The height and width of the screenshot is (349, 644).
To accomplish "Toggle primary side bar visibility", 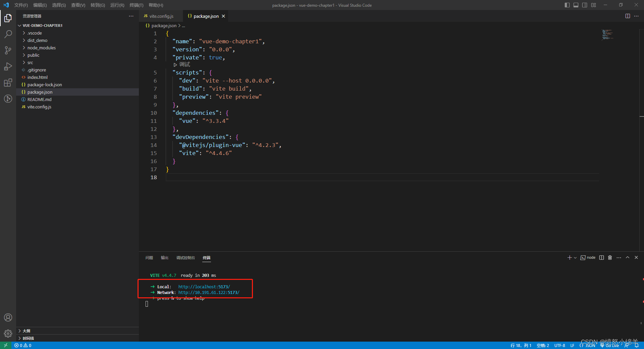I will (567, 5).
